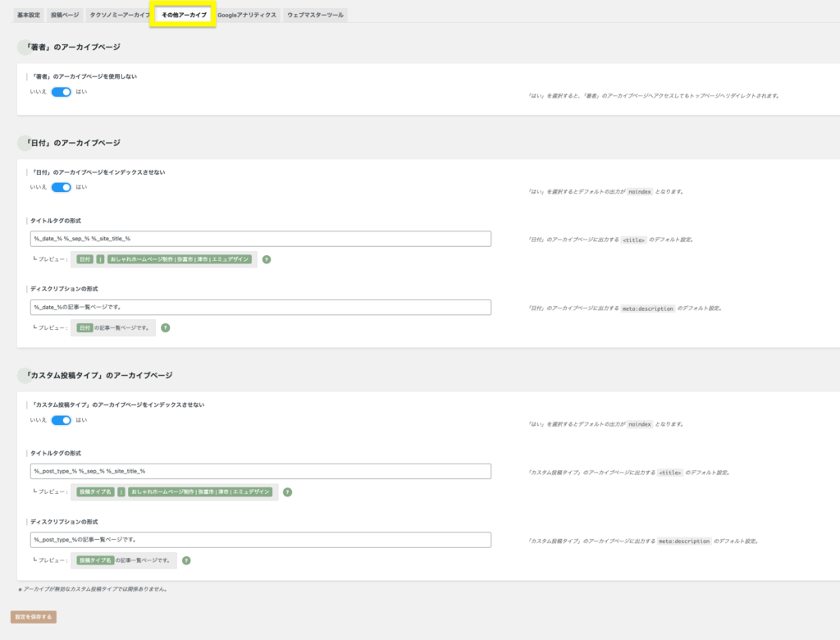Click help icon beside カスタム投稿タイプ description preview
The image size is (840, 640).
coord(186,560)
